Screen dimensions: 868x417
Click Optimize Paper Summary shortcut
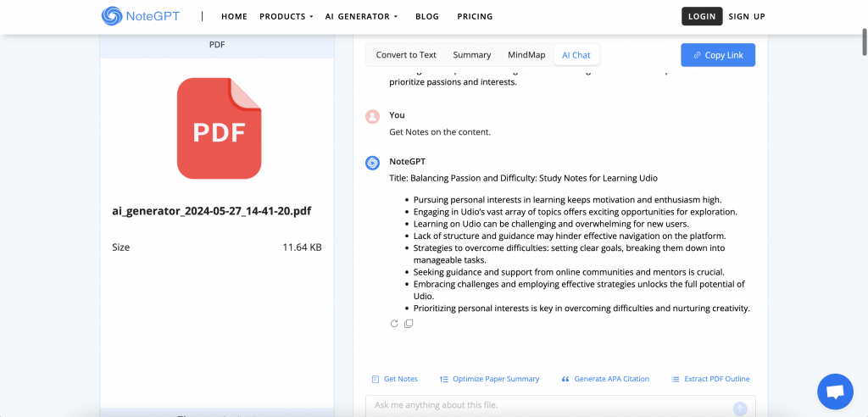click(x=489, y=380)
